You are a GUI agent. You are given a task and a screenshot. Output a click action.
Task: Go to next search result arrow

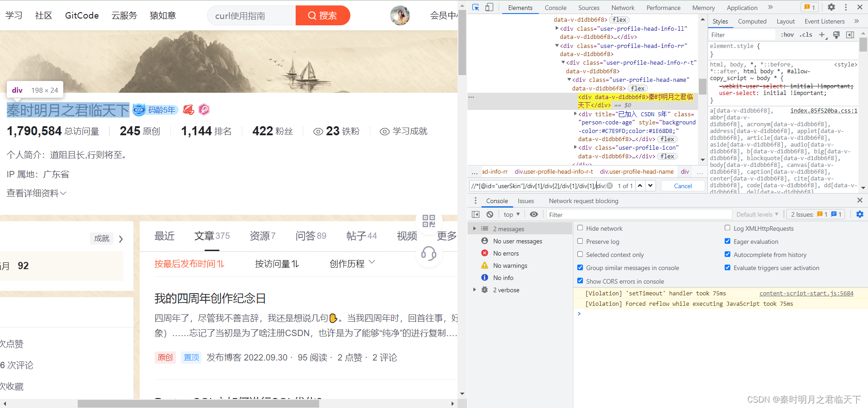click(650, 185)
